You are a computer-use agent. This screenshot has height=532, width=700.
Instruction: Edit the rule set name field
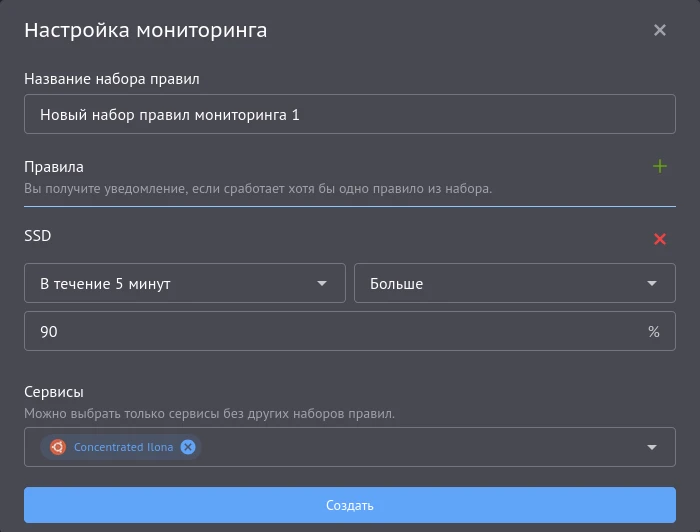pyautogui.click(x=350, y=114)
